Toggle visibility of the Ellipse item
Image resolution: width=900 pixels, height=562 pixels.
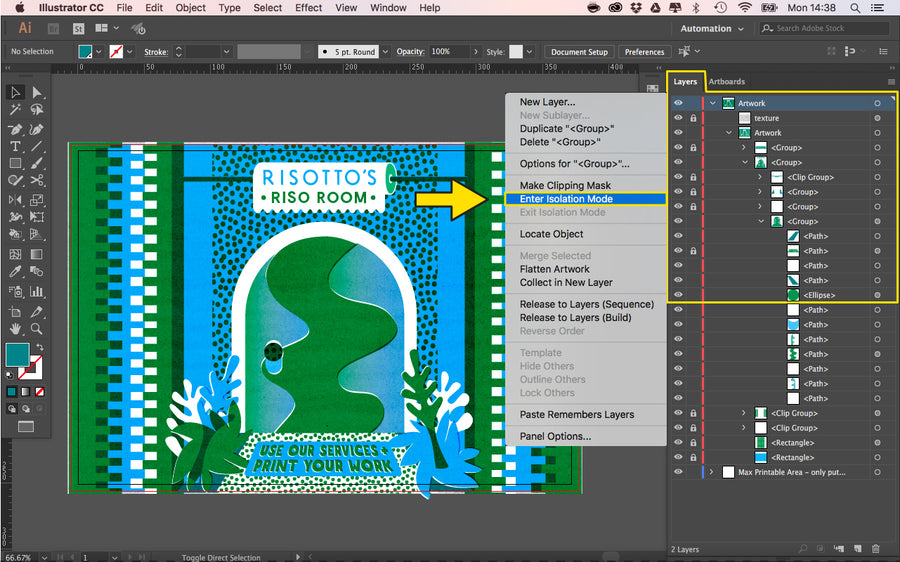click(678, 295)
